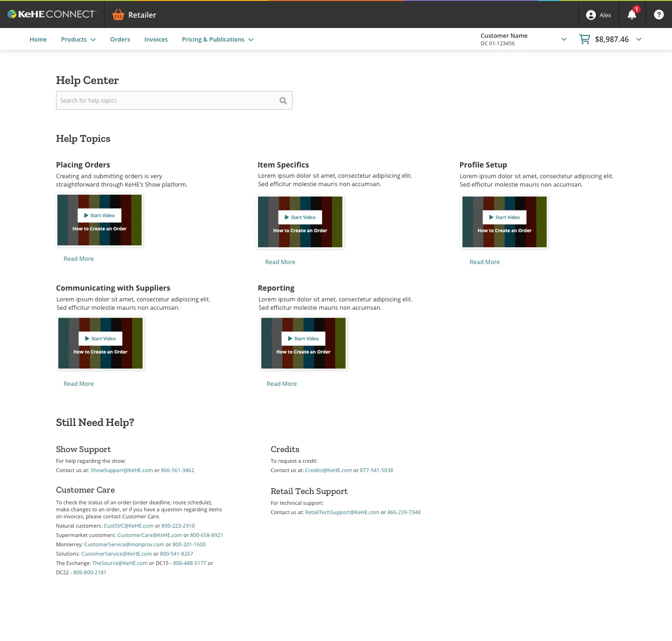672x641 pixels.
Task: Click the Natural customers phone 800-223-2910
Action: 178,526
